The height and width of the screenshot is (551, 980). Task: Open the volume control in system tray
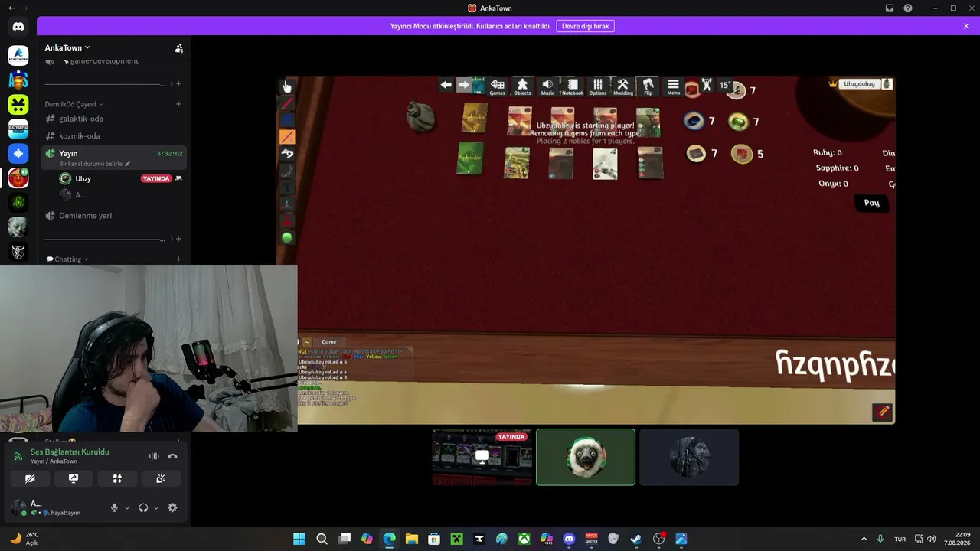pos(931,539)
